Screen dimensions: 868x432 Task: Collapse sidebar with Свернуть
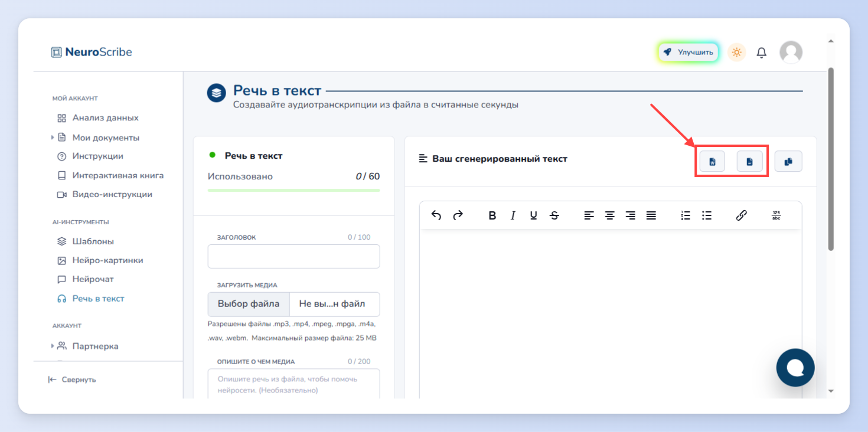[72, 379]
